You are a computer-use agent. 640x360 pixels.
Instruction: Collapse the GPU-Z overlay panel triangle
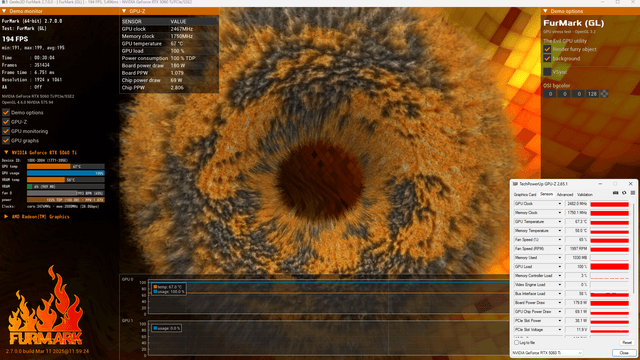click(124, 11)
